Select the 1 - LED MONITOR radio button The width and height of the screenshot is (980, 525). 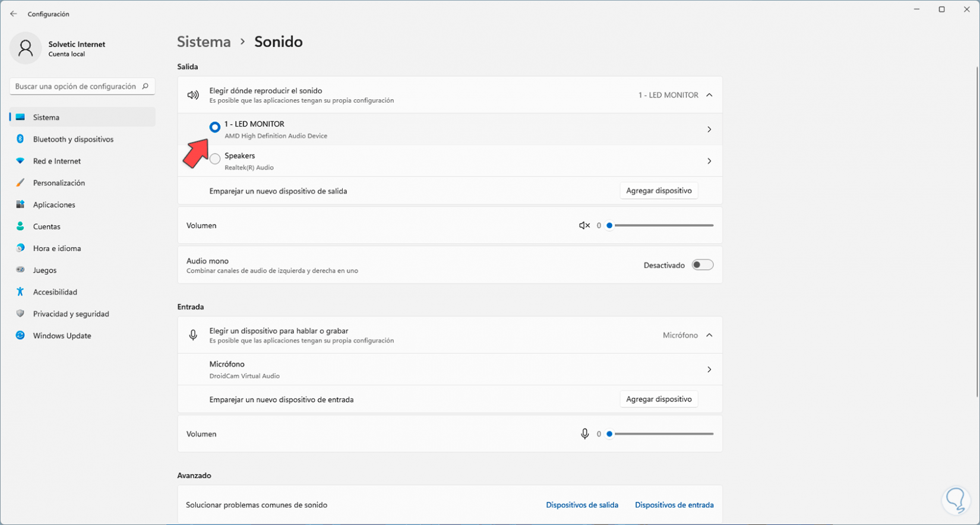(x=215, y=127)
